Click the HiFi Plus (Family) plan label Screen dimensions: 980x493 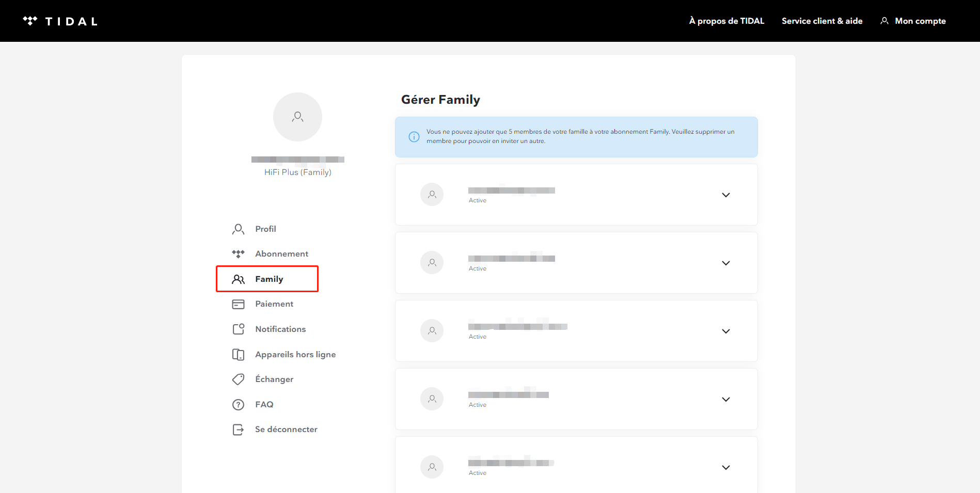[298, 172]
